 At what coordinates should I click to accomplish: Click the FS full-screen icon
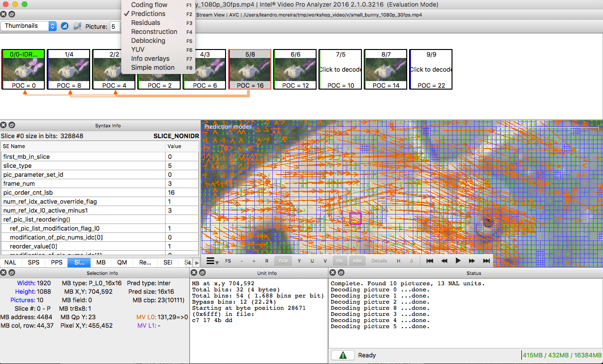[x=228, y=260]
